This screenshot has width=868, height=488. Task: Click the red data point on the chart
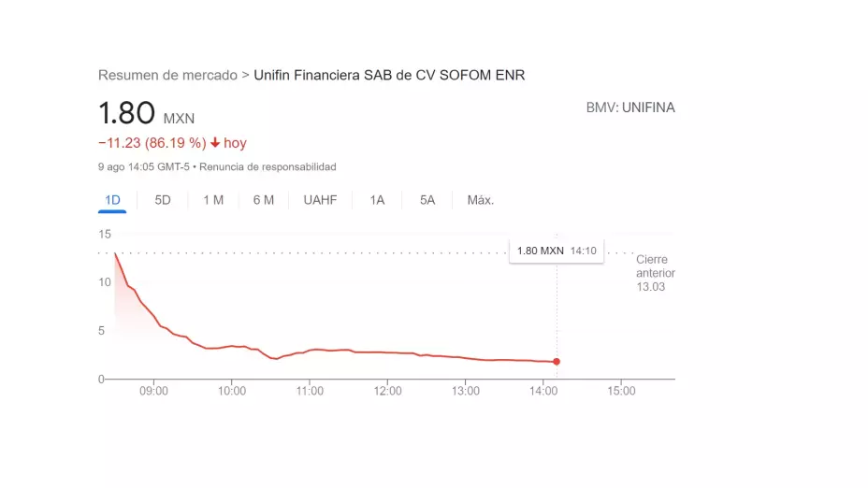[x=557, y=361]
